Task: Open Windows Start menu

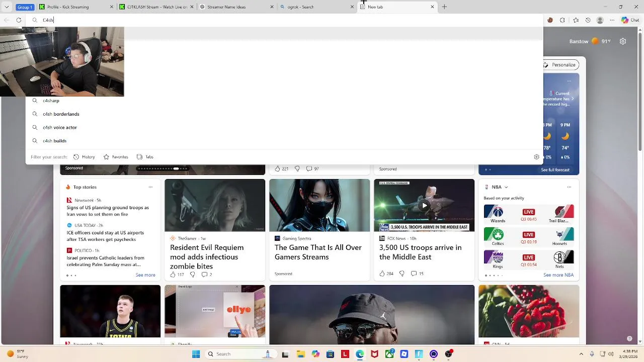Action: 196,354
